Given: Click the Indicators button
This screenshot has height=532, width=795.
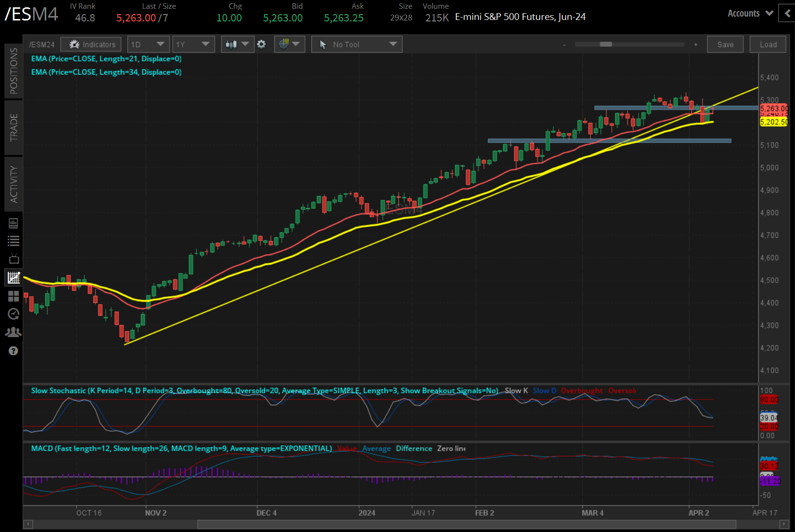Looking at the screenshot, I should (91, 44).
